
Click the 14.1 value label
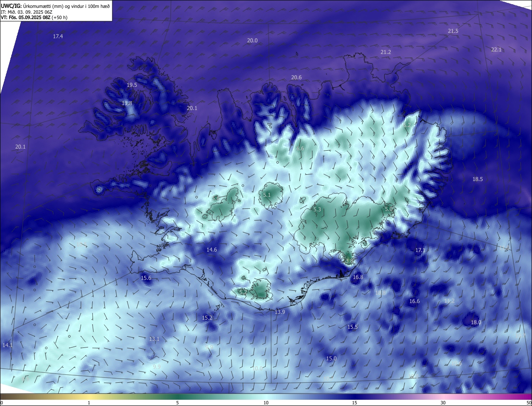[x=7, y=345]
